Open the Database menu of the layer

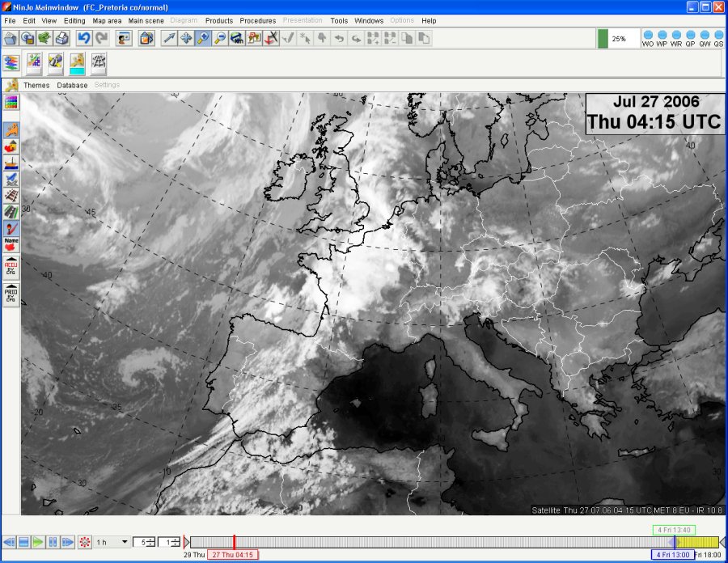coord(72,85)
